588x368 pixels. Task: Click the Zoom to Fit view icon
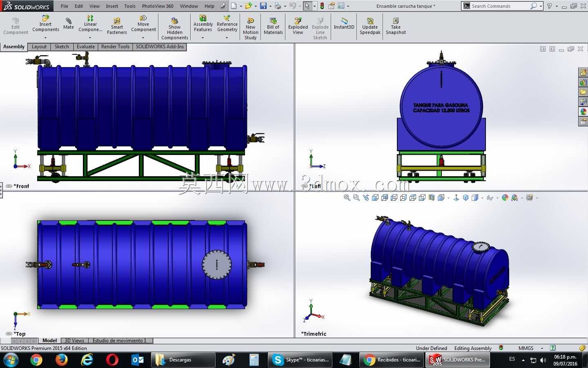coord(347,197)
